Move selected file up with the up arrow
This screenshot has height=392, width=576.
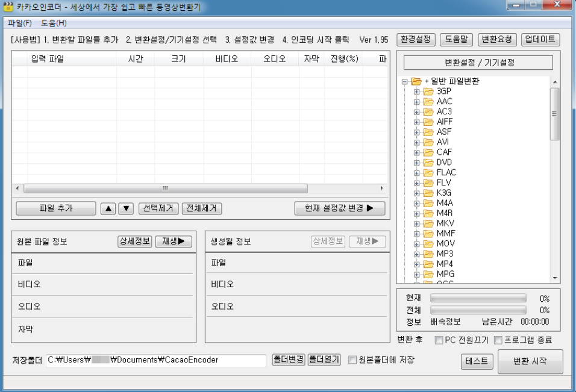coord(108,208)
